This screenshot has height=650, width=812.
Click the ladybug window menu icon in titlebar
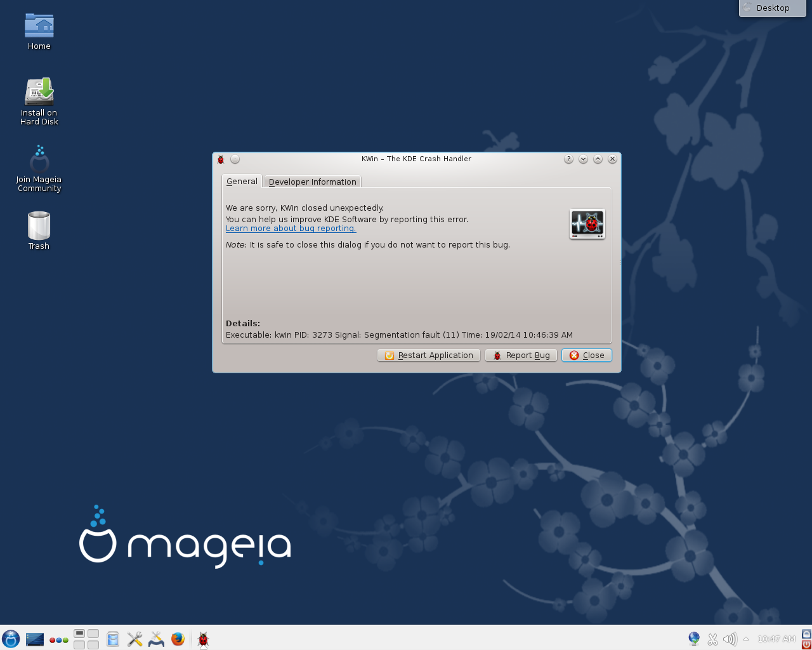click(x=221, y=159)
